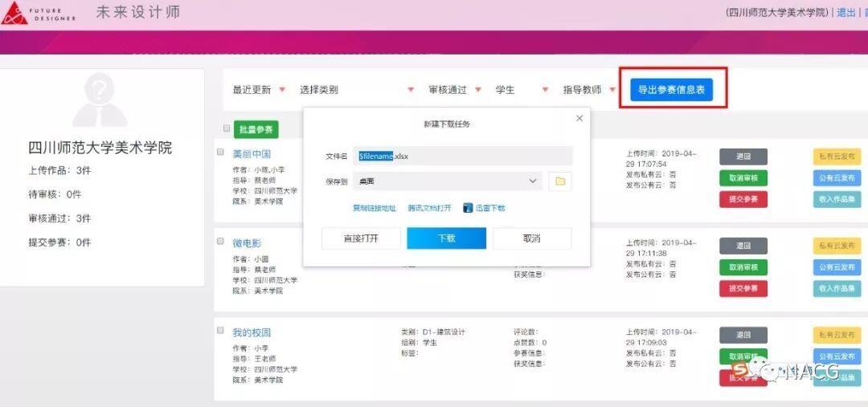Click the 作者:小陈,小李 line

coord(259,169)
